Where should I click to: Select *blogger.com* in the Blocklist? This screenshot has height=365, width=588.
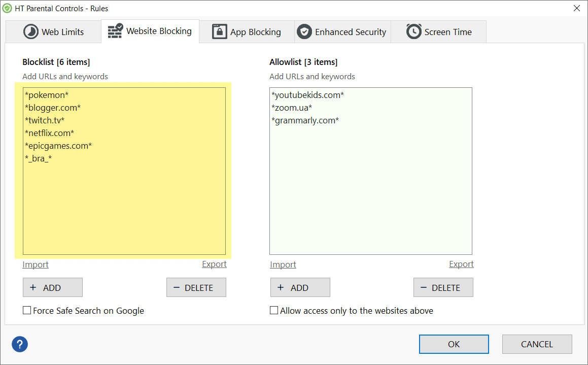pyautogui.click(x=53, y=108)
